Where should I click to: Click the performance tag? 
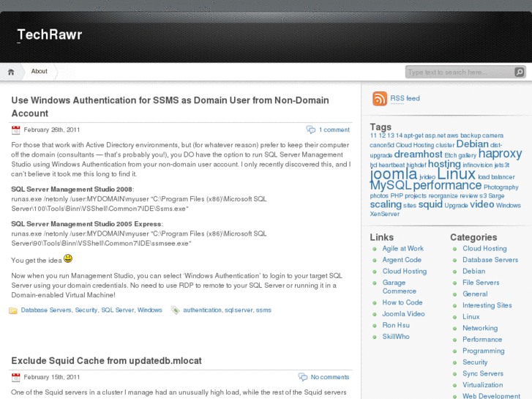(448, 185)
